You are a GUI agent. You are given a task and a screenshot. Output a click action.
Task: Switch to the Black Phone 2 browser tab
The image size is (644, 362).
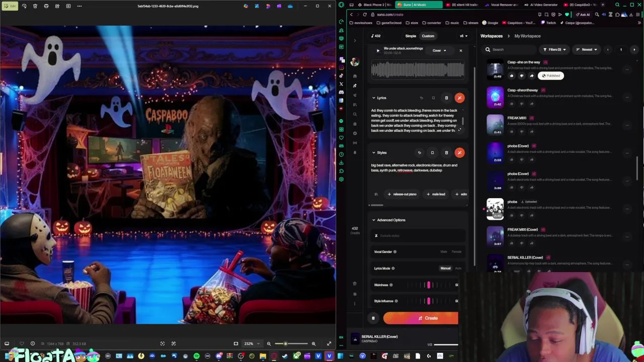point(374,5)
